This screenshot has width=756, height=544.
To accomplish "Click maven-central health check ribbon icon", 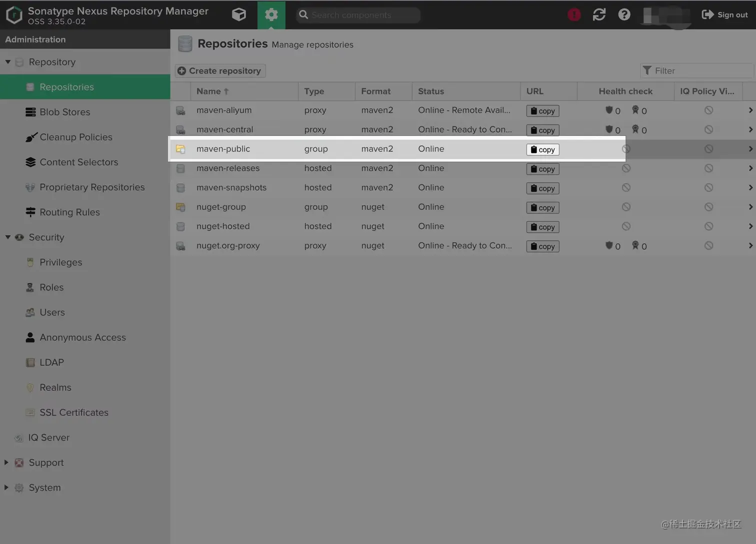I will [635, 129].
